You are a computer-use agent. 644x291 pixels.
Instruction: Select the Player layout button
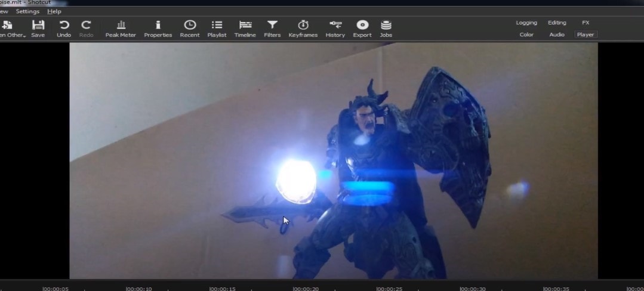(x=586, y=35)
